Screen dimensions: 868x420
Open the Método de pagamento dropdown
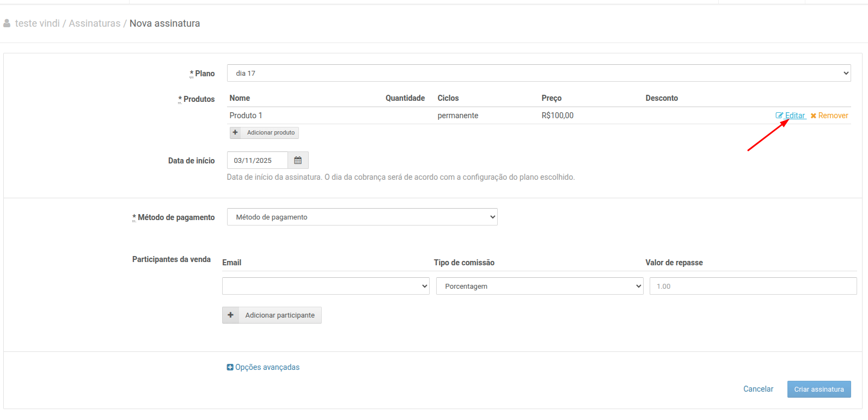(x=362, y=217)
